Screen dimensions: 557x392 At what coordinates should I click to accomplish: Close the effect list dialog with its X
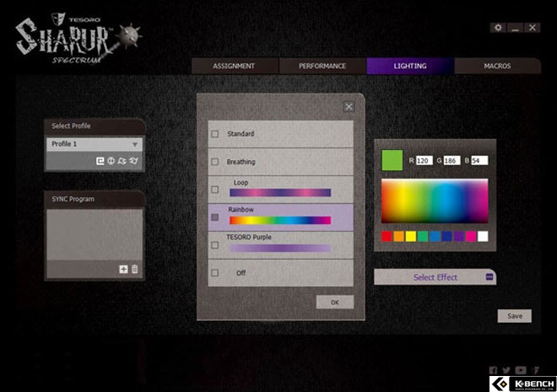349,107
